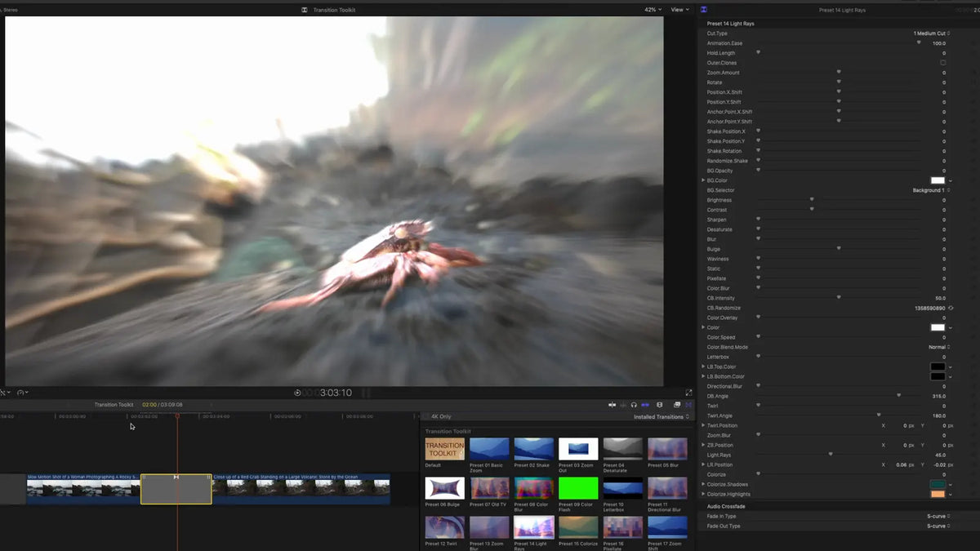Open the transitions browser icon
Viewport: 980px width, 551px height.
coord(688,404)
